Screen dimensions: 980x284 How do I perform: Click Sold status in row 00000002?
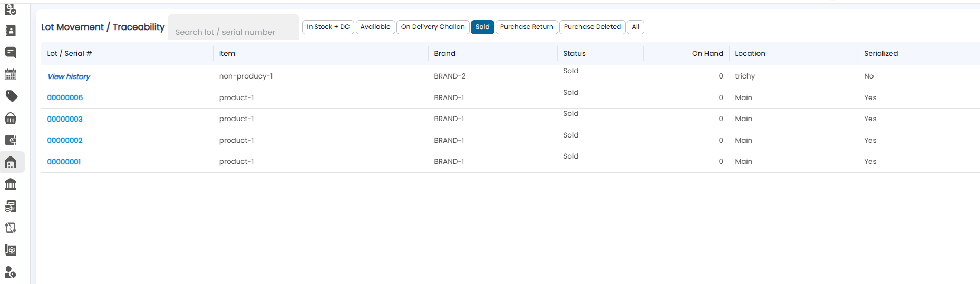570,135
